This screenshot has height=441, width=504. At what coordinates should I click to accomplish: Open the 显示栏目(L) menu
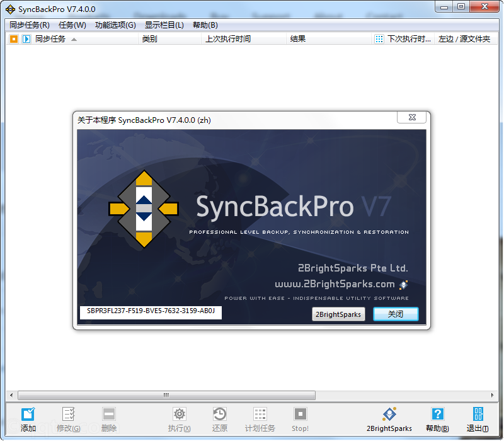pos(164,25)
